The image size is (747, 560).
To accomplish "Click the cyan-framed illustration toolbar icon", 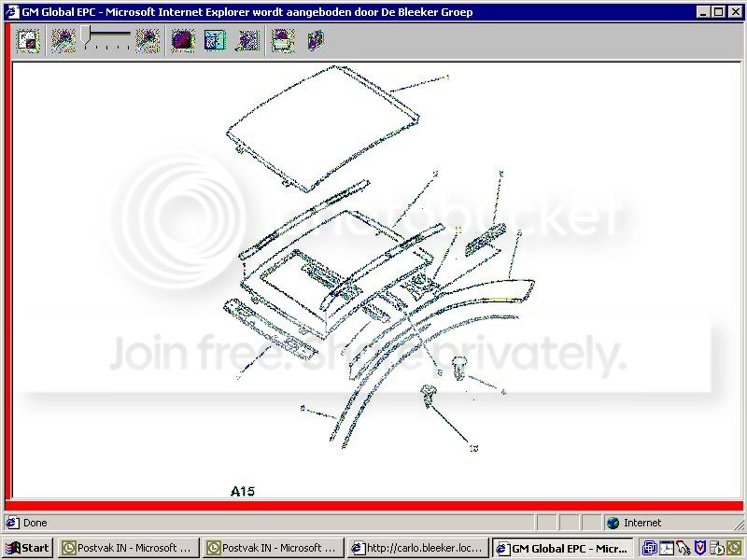I will tap(216, 40).
